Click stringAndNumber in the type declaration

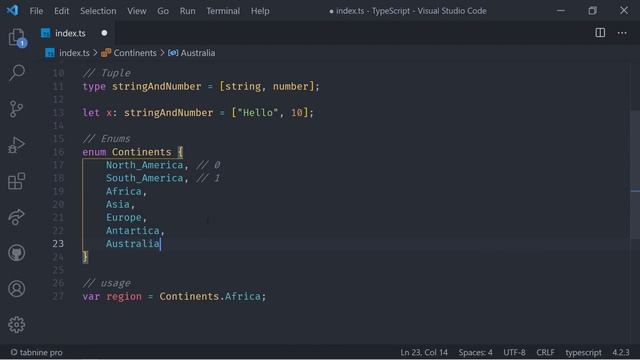tap(157, 87)
